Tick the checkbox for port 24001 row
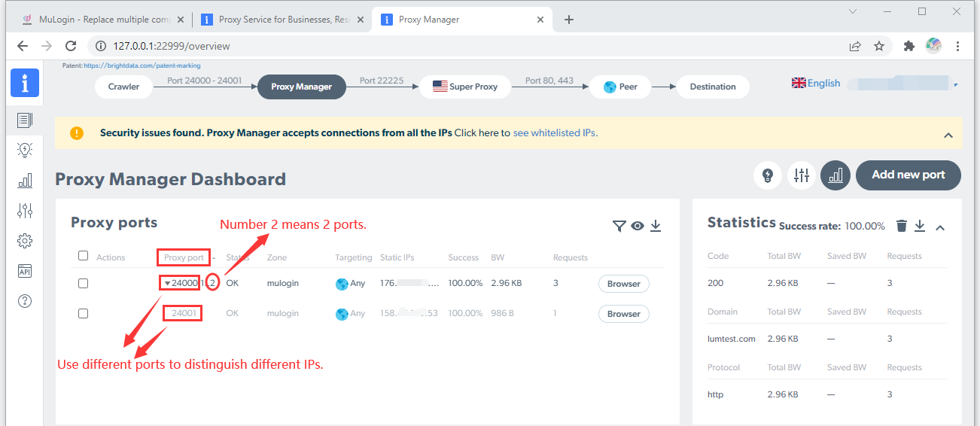The image size is (980, 426). (84, 314)
